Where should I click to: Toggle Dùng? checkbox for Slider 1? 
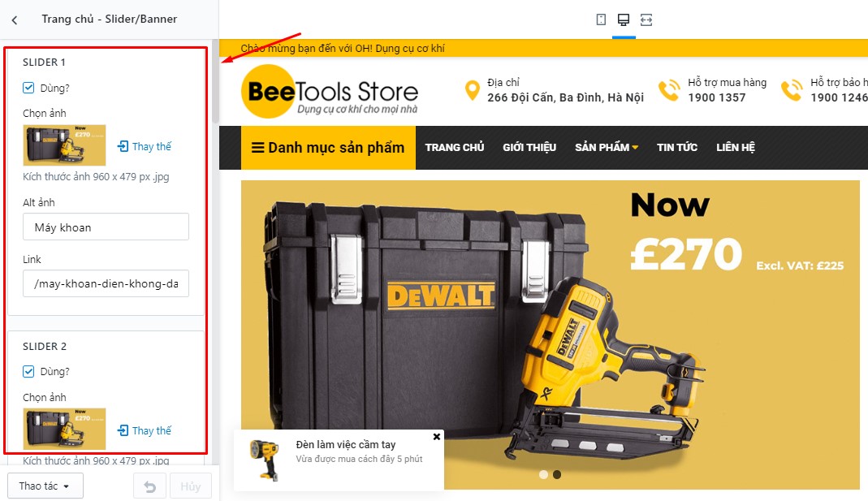point(28,88)
